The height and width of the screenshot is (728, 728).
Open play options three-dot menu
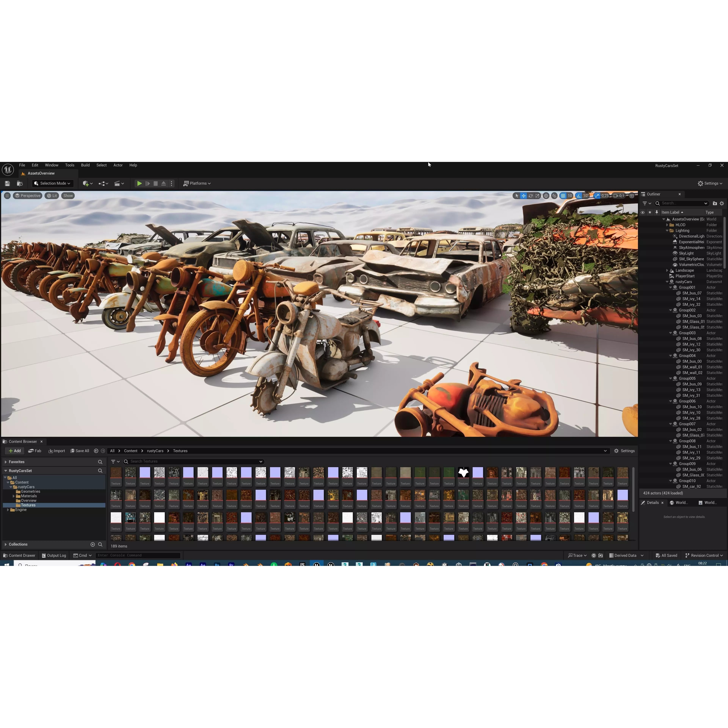pyautogui.click(x=171, y=184)
